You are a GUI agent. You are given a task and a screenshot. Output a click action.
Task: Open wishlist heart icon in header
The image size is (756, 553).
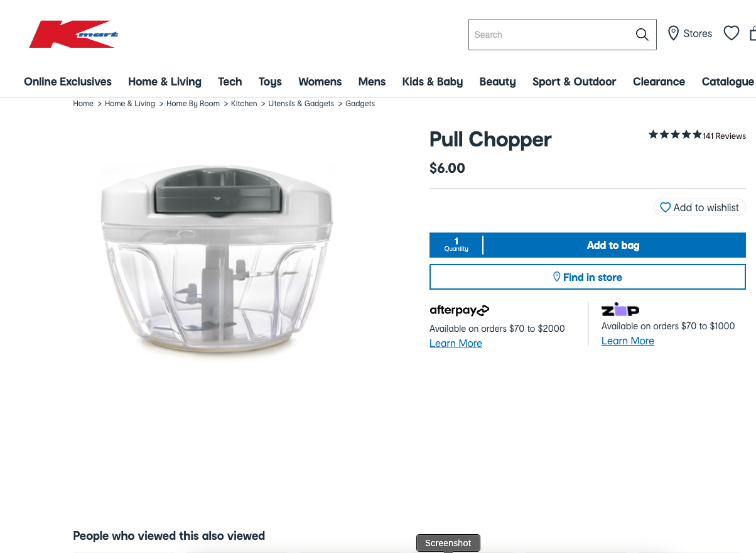[x=732, y=33]
